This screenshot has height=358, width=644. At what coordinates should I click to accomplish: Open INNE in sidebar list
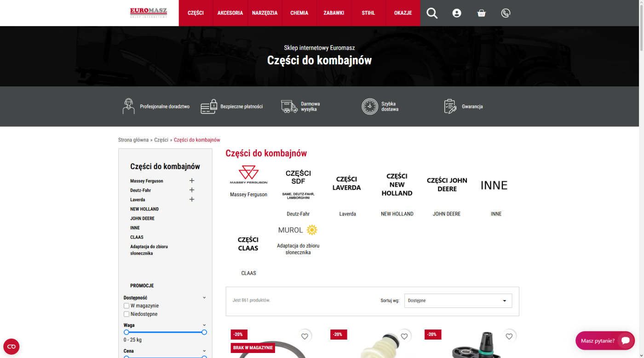135,228
